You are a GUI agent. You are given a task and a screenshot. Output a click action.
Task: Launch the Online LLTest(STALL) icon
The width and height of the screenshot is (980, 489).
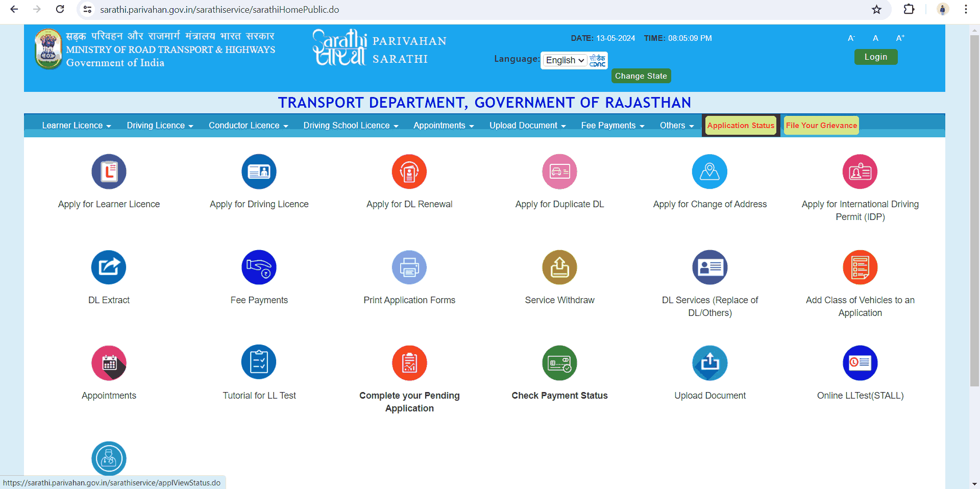pos(860,363)
